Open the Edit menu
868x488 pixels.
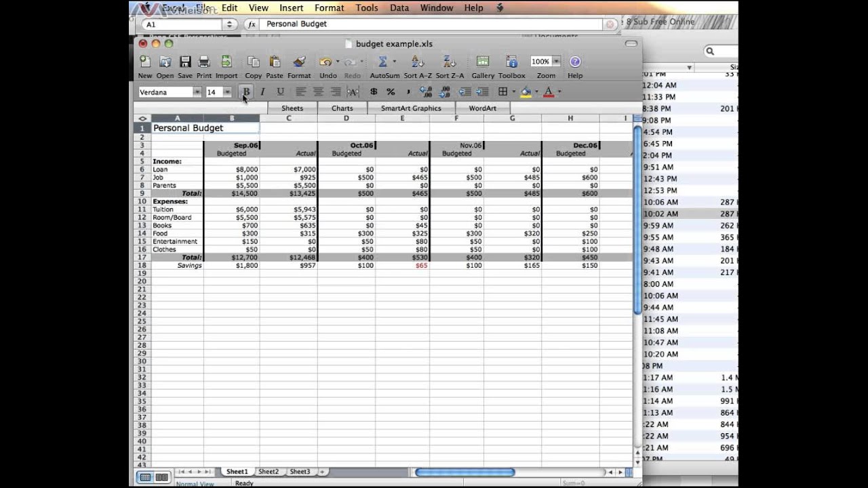coord(229,8)
